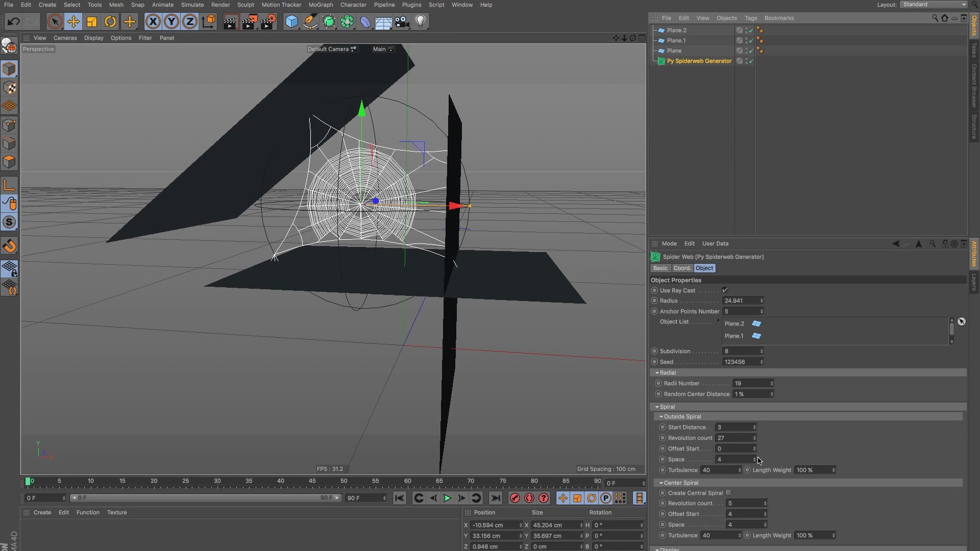
Task: Enable Create Central Spiral checkbox
Action: pyautogui.click(x=729, y=493)
